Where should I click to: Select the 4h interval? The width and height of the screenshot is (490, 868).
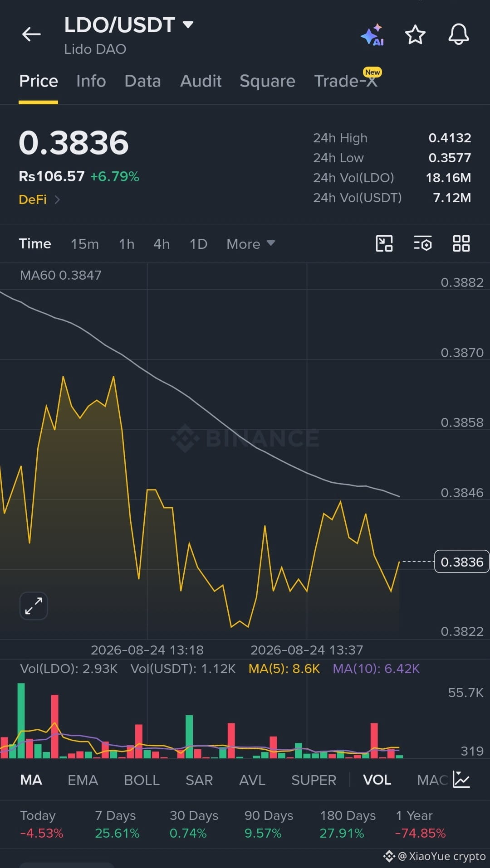(x=162, y=244)
